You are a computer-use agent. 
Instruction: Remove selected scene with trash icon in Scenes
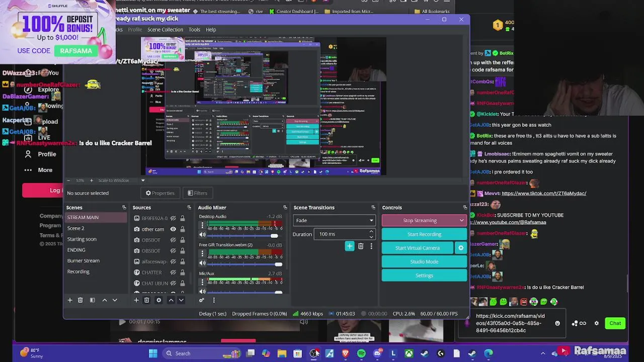click(x=80, y=300)
